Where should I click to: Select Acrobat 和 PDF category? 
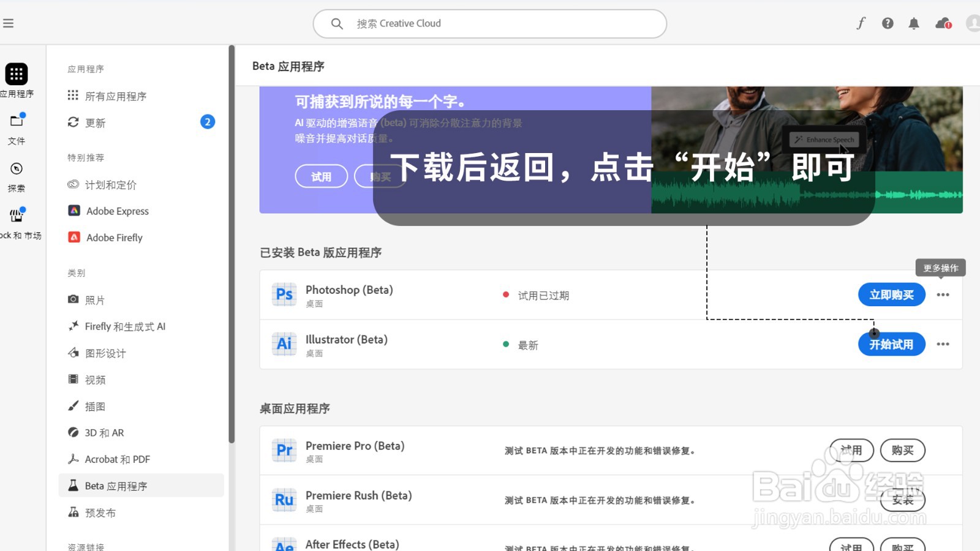pyautogui.click(x=117, y=459)
